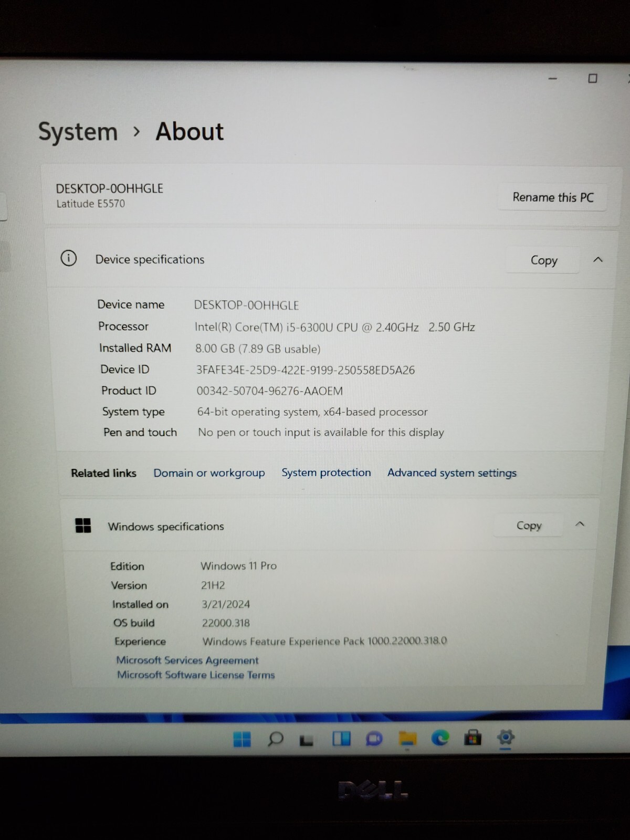Image resolution: width=630 pixels, height=840 pixels.
Task: Select Product ID 00342-50704-96276-AAOEM
Action: point(270,391)
